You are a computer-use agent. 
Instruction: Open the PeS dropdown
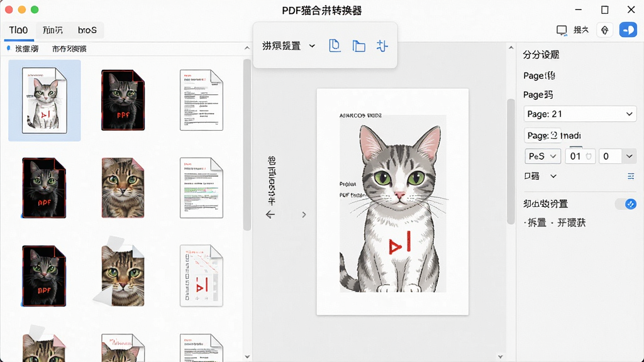(x=543, y=156)
